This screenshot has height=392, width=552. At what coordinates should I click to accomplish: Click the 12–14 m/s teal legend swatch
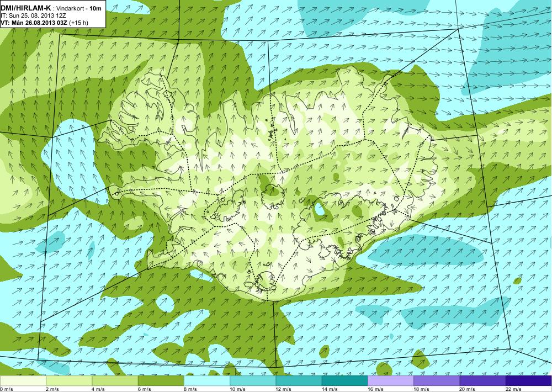(x=299, y=381)
